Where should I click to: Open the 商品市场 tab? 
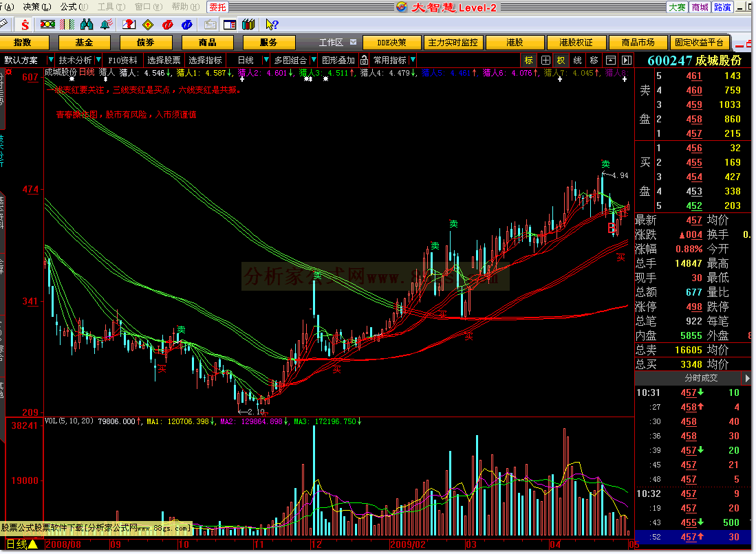coord(638,43)
